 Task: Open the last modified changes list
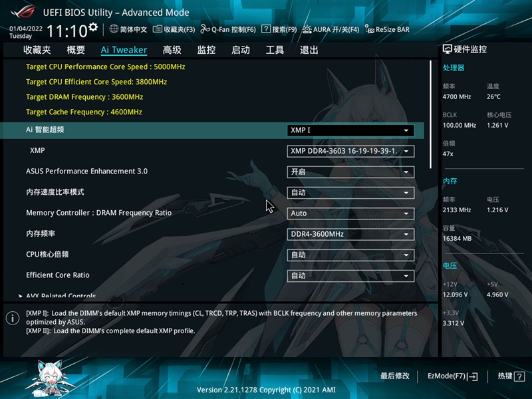click(x=395, y=376)
